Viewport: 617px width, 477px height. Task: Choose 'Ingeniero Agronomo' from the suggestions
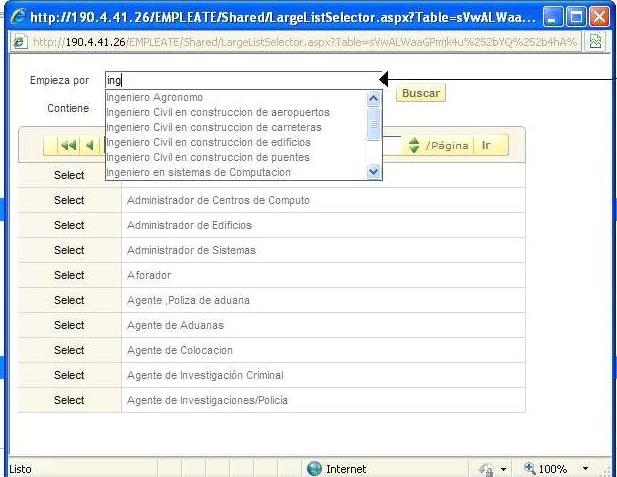pos(154,98)
